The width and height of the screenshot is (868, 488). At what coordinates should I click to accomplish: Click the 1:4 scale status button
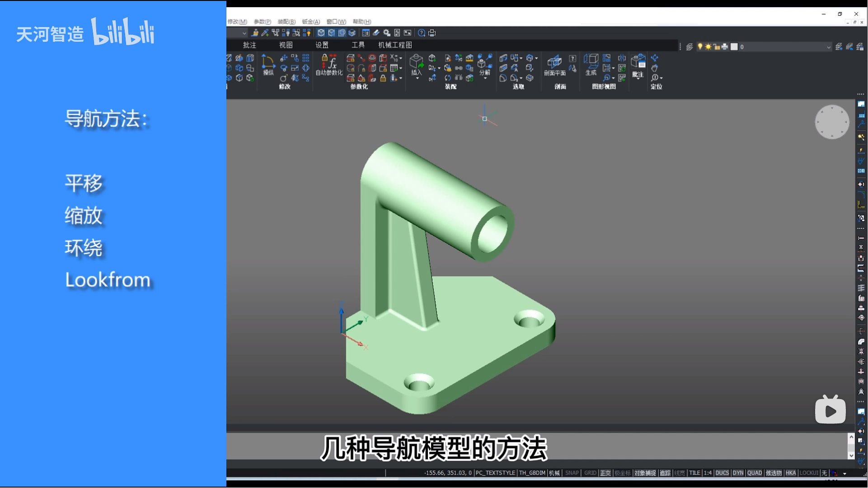708,473
